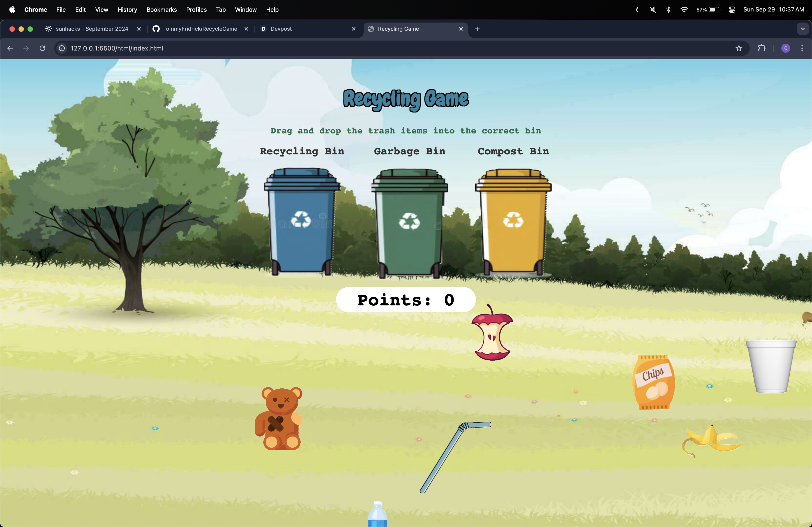Click the white styrofoam cup
812x527 pixels.
pyautogui.click(x=771, y=367)
